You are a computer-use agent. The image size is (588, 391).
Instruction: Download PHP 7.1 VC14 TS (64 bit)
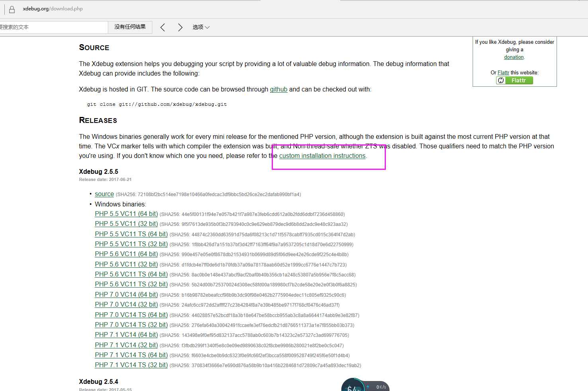(x=131, y=355)
